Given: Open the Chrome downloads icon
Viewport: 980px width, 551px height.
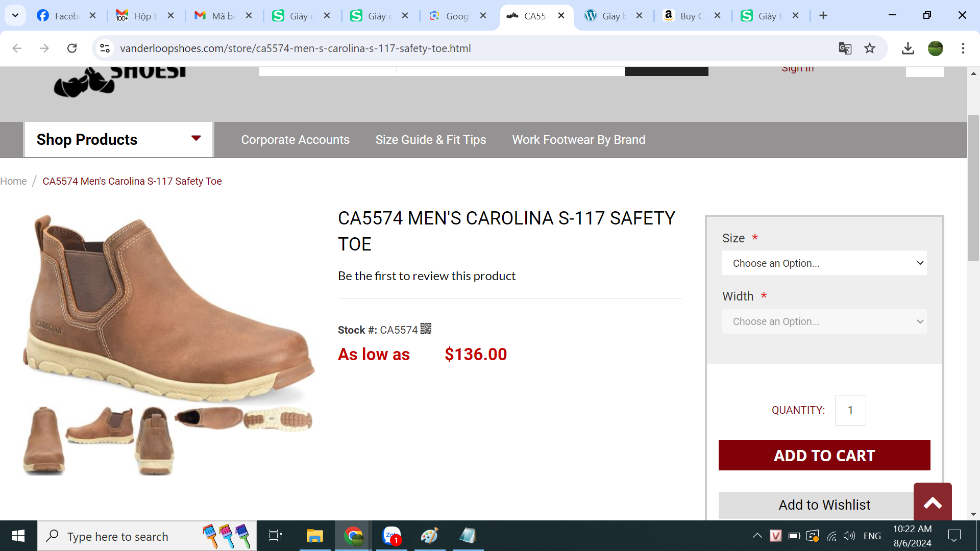Looking at the screenshot, I should [908, 48].
